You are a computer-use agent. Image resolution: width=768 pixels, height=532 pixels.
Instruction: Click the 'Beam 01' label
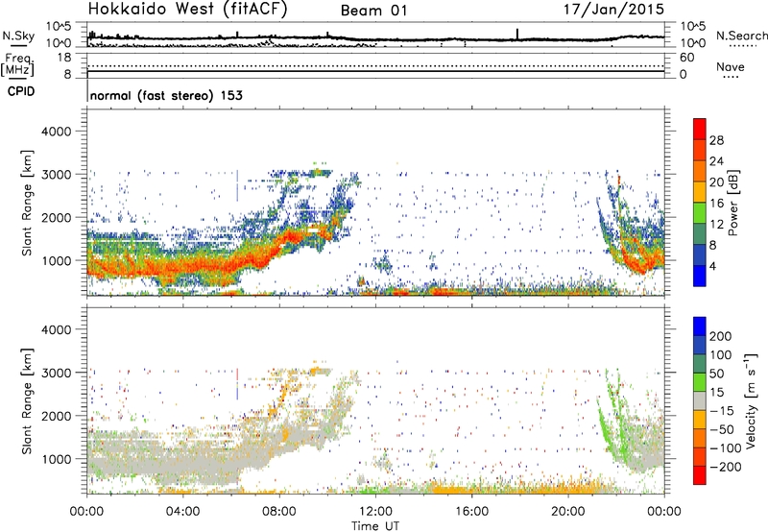point(373,11)
